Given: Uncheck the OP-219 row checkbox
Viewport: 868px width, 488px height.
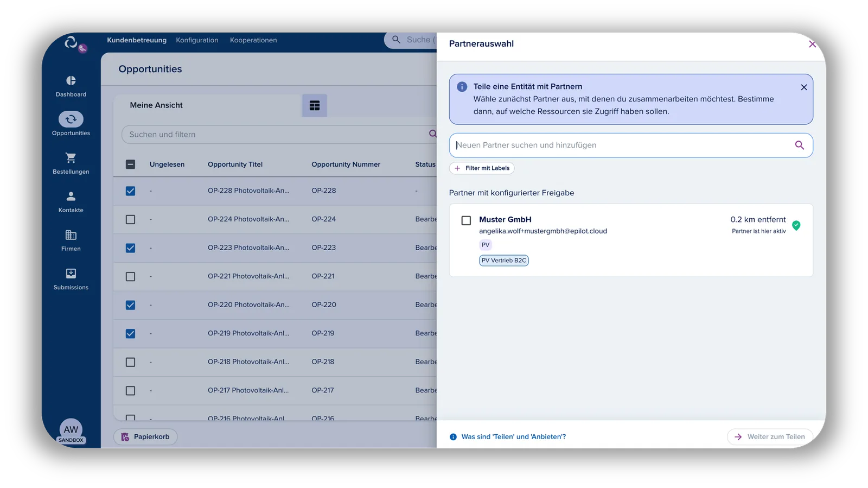Looking at the screenshot, I should tap(130, 334).
